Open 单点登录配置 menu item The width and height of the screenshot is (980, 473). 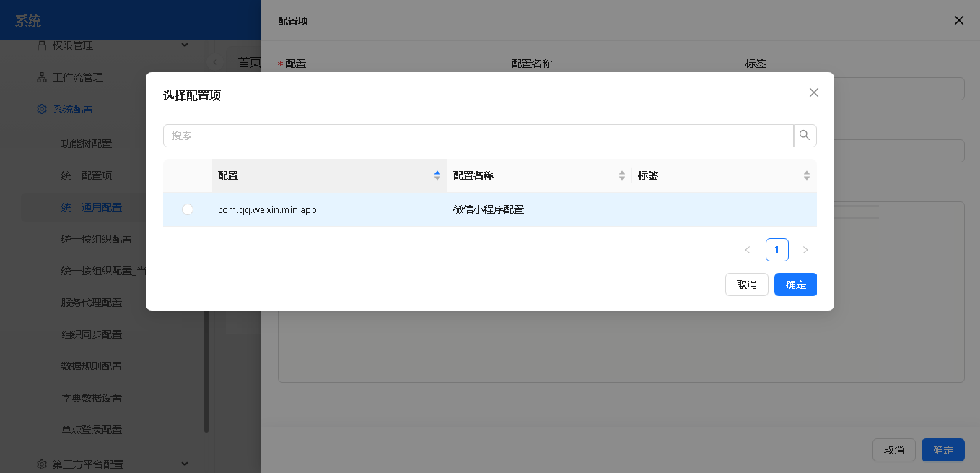tap(92, 430)
